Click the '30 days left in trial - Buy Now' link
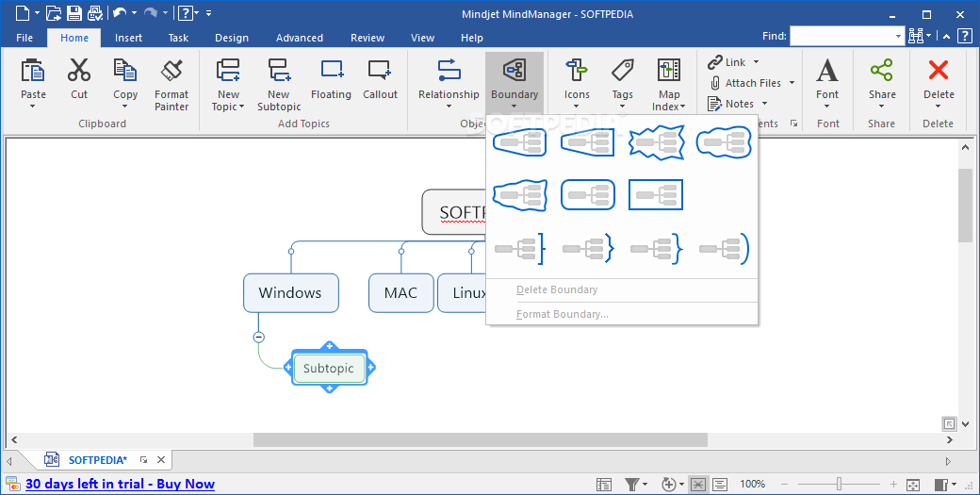Image resolution: width=980 pixels, height=495 pixels. [x=120, y=484]
